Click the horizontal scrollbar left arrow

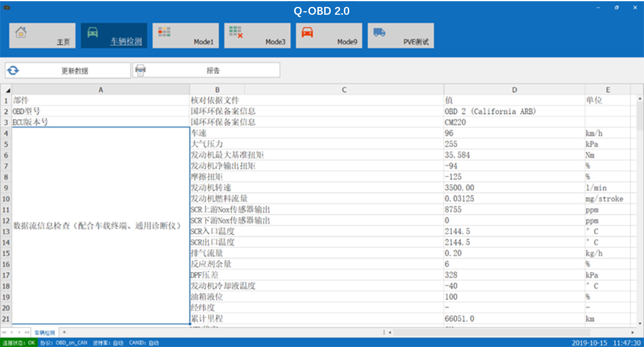tap(390, 332)
